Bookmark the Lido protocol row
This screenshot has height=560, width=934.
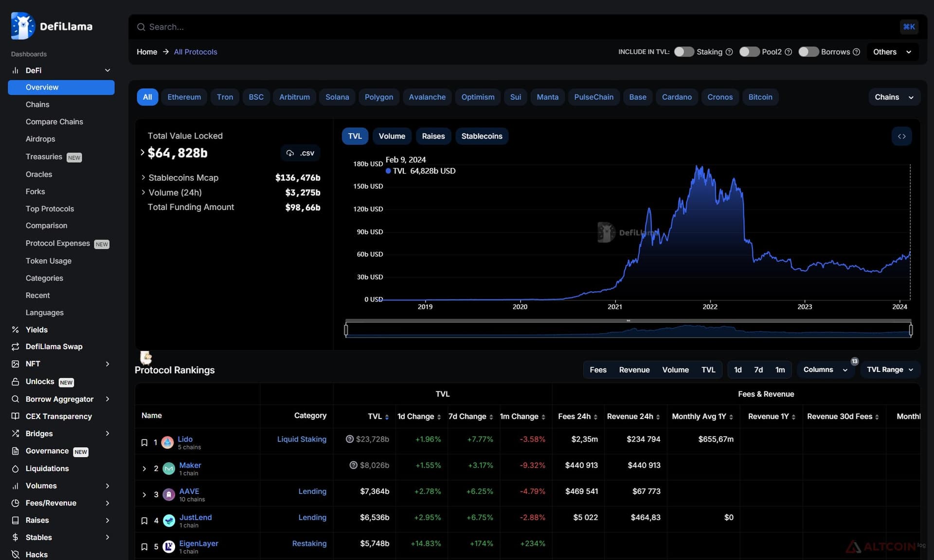(144, 442)
